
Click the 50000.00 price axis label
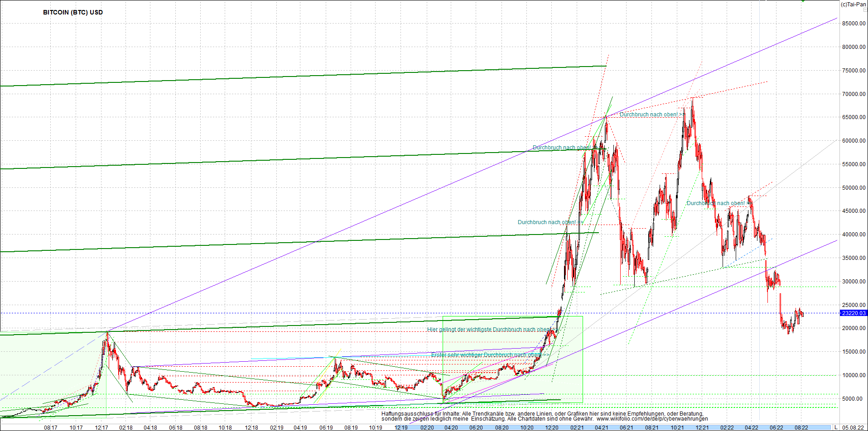(x=854, y=188)
